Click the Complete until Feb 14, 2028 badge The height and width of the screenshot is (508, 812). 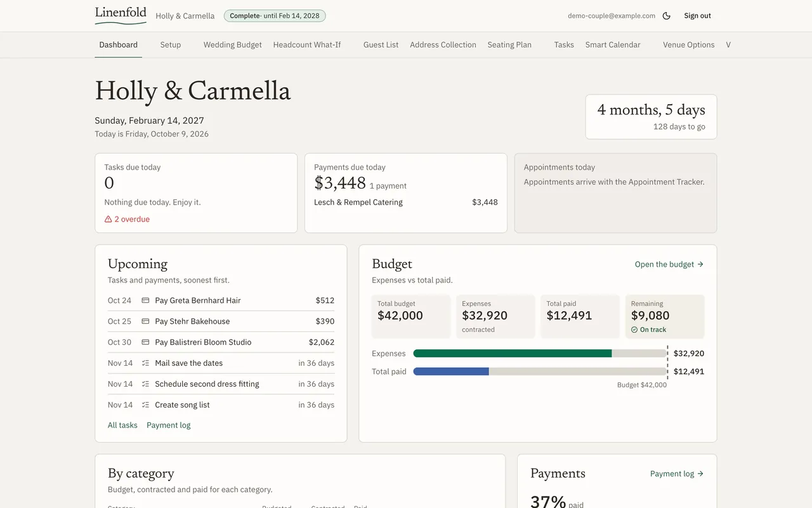click(275, 16)
